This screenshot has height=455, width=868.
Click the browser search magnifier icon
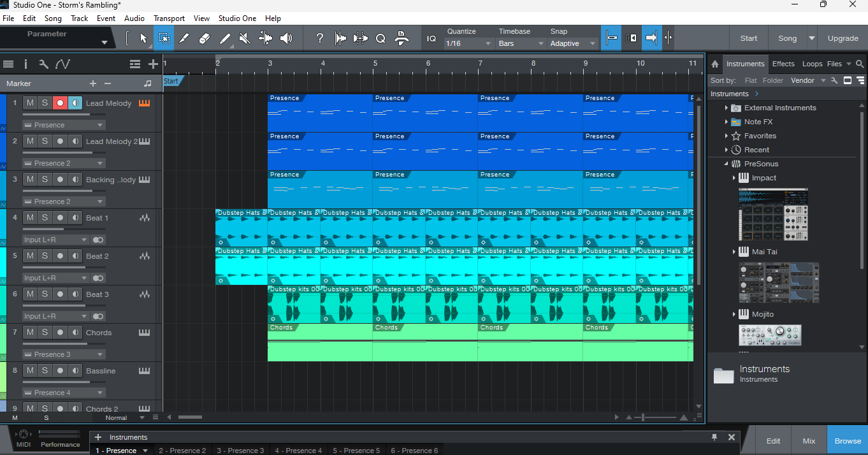pos(860,64)
